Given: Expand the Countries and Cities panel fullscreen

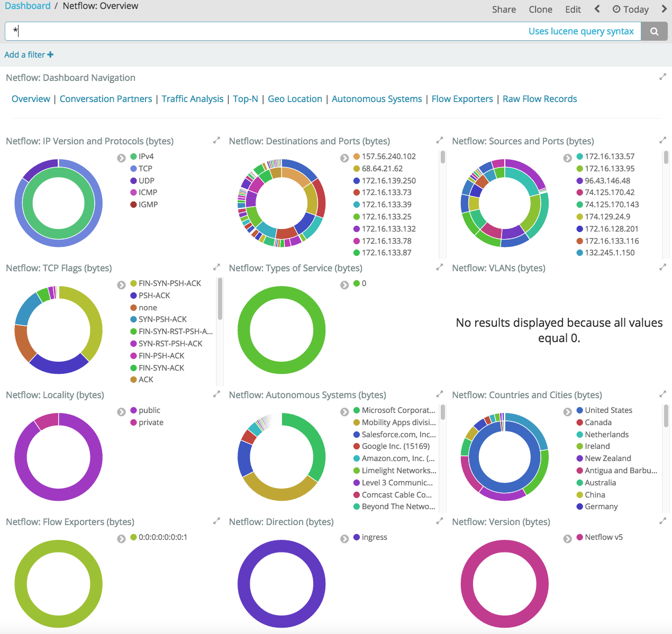Looking at the screenshot, I should [x=663, y=394].
